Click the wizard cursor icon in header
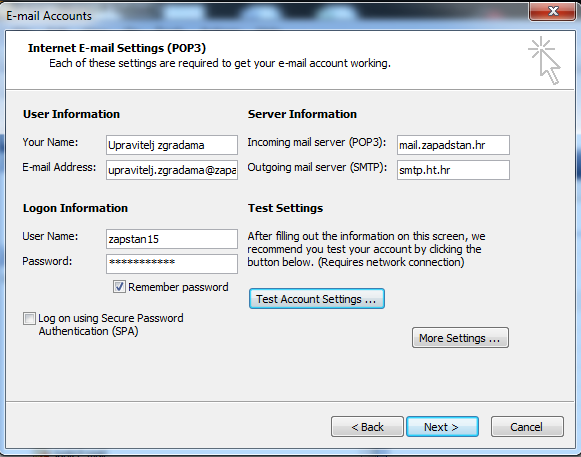 544,60
